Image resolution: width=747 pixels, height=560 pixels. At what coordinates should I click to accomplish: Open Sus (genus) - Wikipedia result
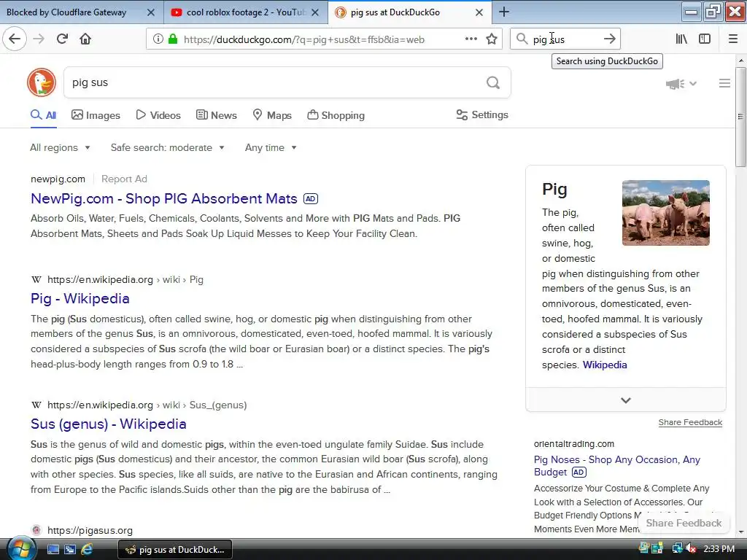coord(108,424)
